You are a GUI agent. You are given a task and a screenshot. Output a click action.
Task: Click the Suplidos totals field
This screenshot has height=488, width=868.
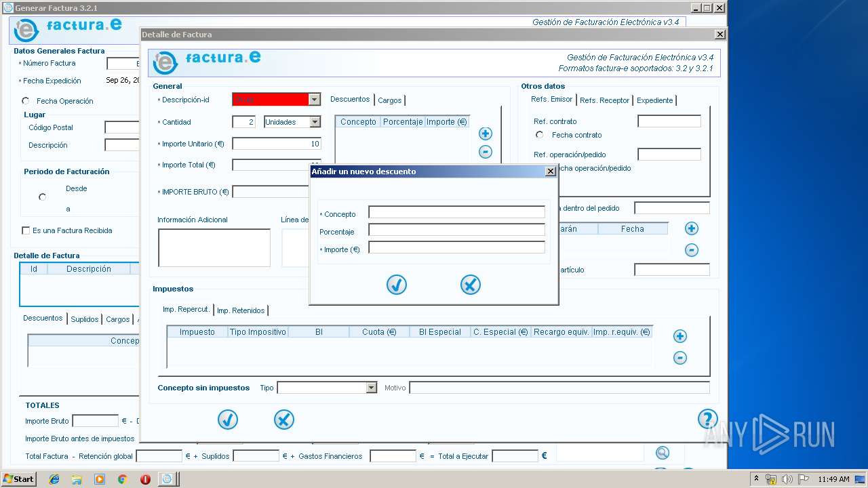256,456
